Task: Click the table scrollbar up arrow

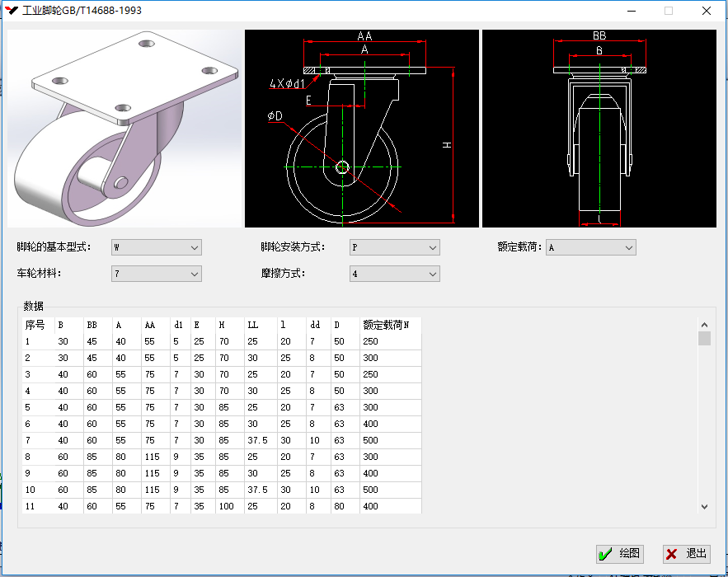Action: pos(704,326)
